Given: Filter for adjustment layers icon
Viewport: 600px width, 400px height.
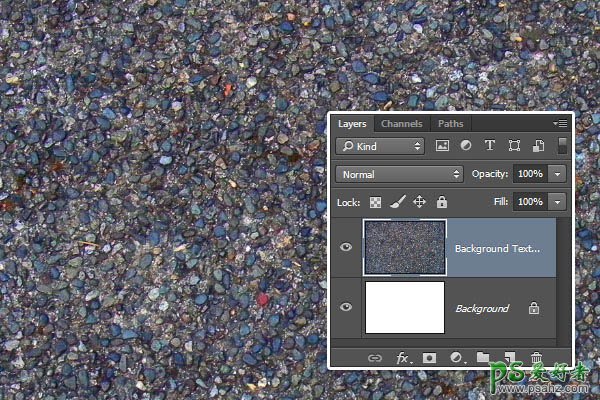Looking at the screenshot, I should point(467,146).
